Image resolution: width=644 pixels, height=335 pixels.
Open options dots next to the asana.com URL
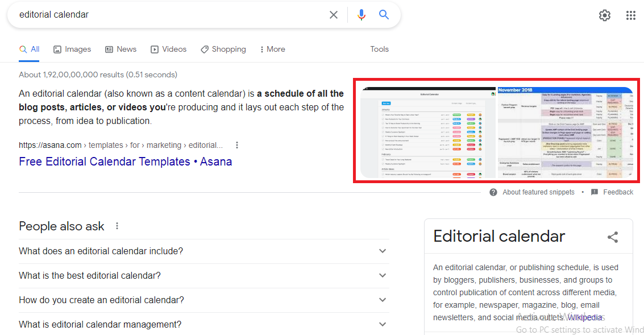click(237, 145)
